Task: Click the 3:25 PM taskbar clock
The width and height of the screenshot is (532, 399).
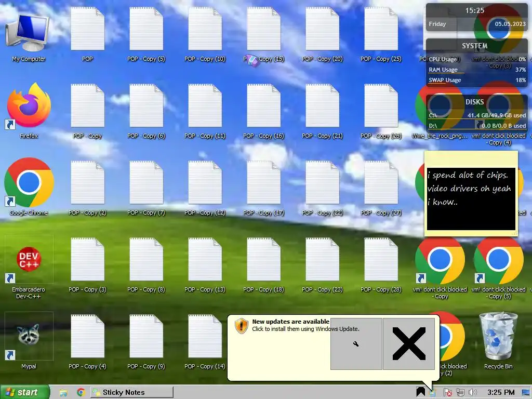Action: tap(501, 393)
